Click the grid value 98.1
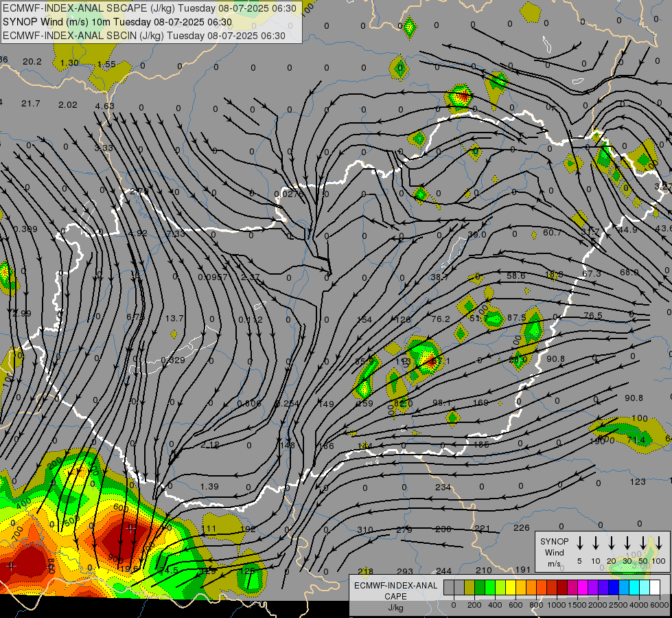The height and width of the screenshot is (618, 672). tap(442, 402)
